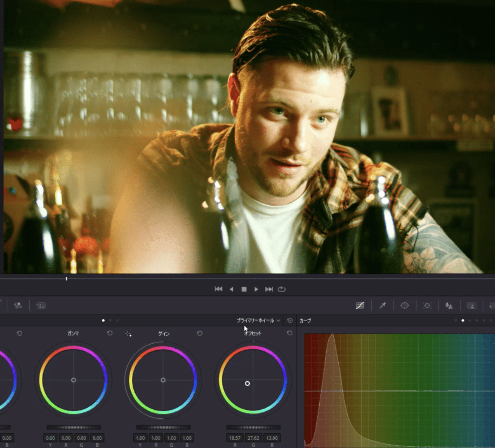The width and height of the screenshot is (495, 448).
Task: Click the ゲイン wheel label
Action: 164,333
